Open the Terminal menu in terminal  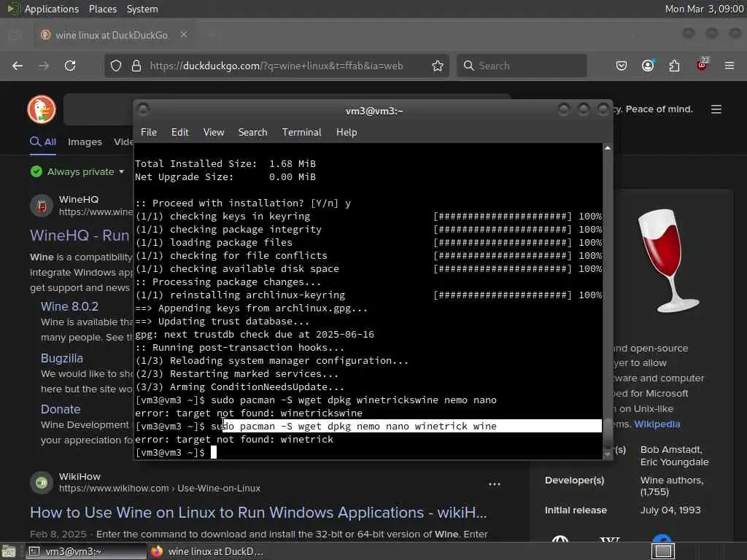tap(301, 133)
